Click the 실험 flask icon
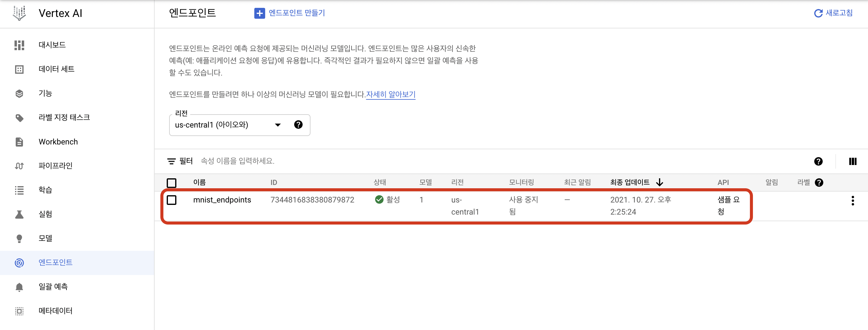This screenshot has width=868, height=330. coord(19,214)
